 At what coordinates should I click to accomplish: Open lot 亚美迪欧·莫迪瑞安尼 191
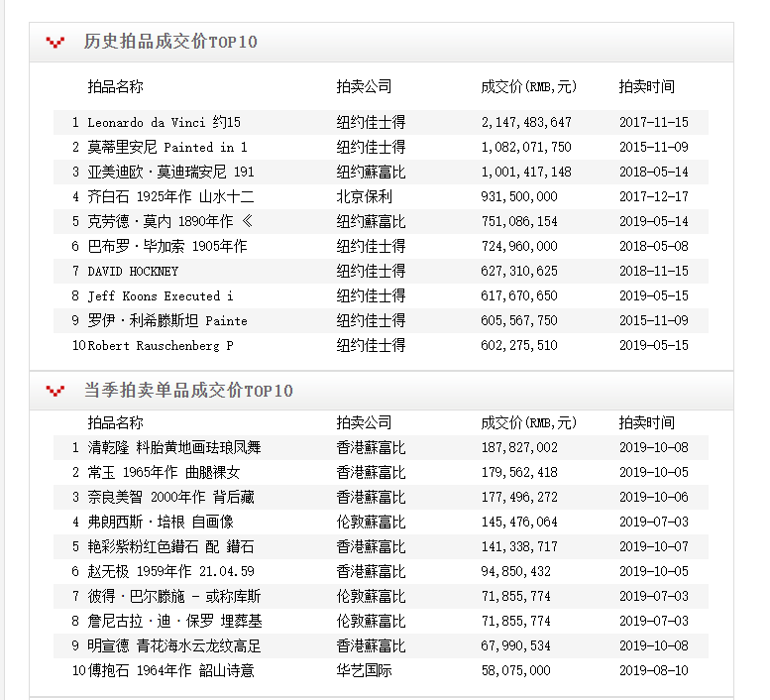click(x=170, y=172)
